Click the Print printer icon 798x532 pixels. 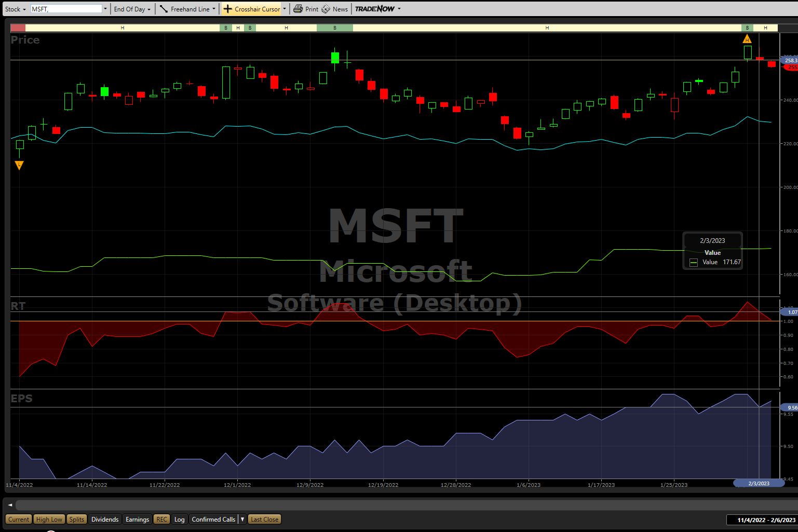tap(298, 9)
